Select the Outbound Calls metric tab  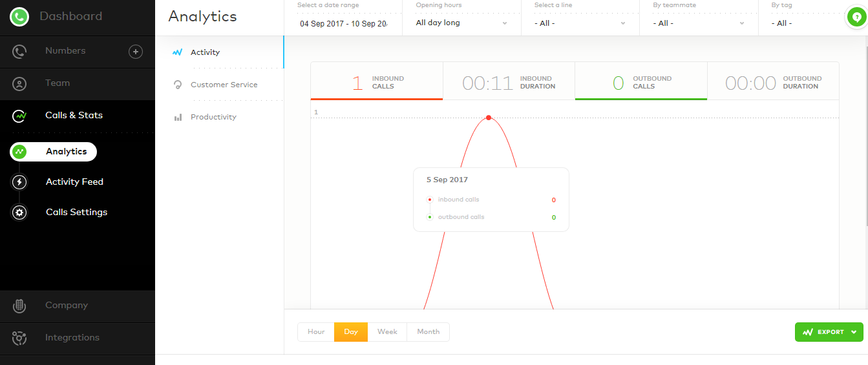tap(641, 81)
